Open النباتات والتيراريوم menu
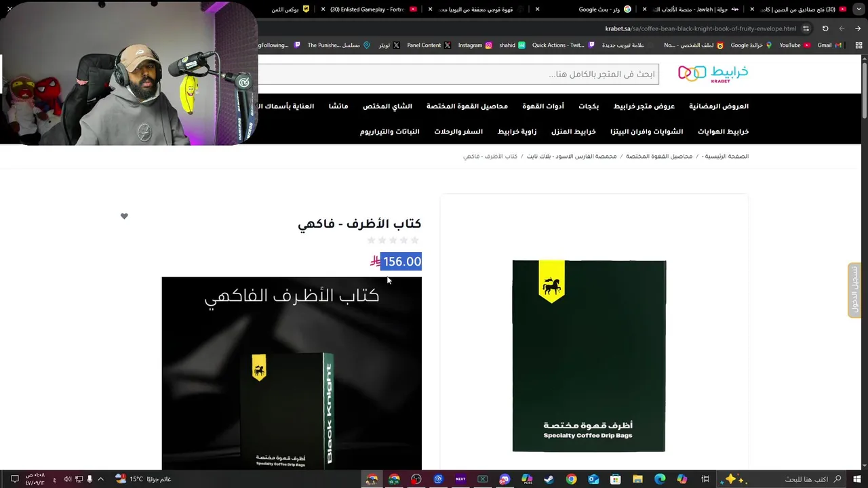Image resolution: width=868 pixels, height=488 pixels. (390, 131)
